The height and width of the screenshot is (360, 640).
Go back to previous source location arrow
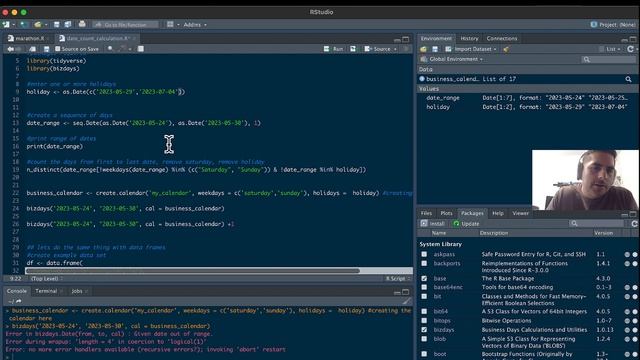tap(11, 49)
